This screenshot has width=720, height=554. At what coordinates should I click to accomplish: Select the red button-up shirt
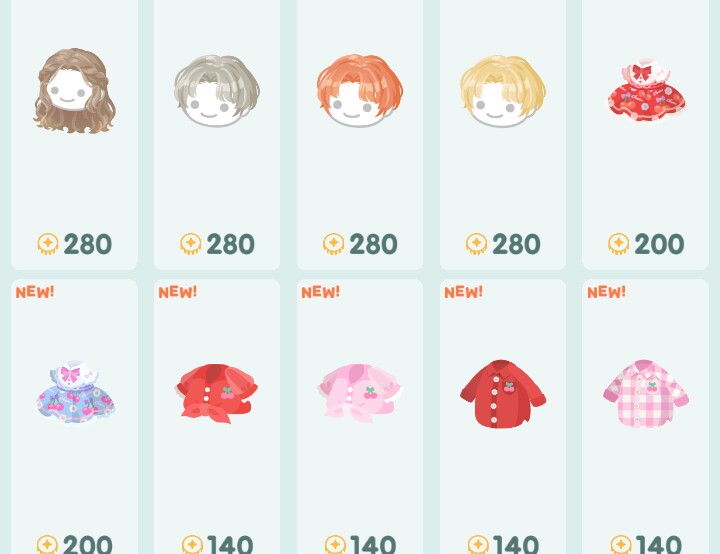coord(503,394)
